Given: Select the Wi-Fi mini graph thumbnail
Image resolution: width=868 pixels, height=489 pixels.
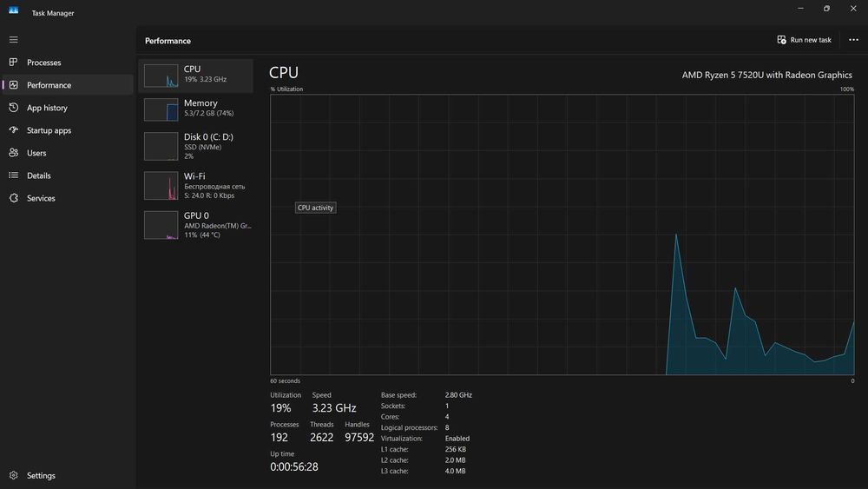Looking at the screenshot, I should (x=161, y=186).
